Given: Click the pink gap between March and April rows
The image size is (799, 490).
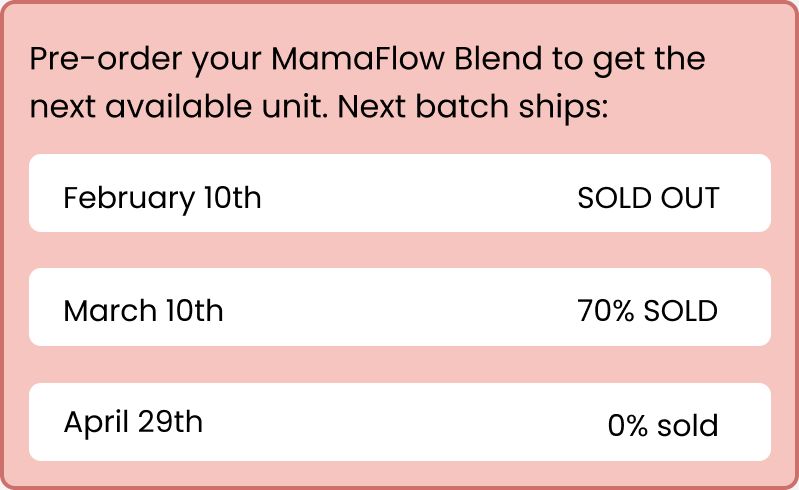Looking at the screenshot, I should [x=400, y=365].
